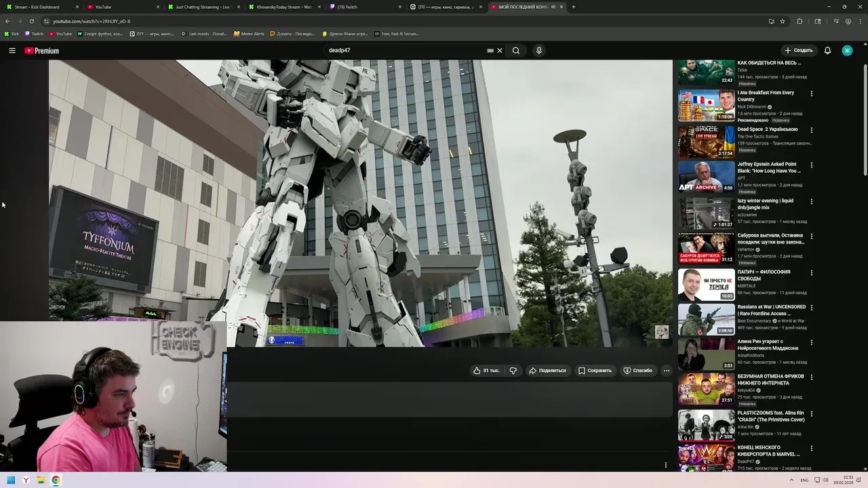The height and width of the screenshot is (488, 868).
Task: Open the YouTube guide hamburger menu
Action: click(x=12, y=50)
